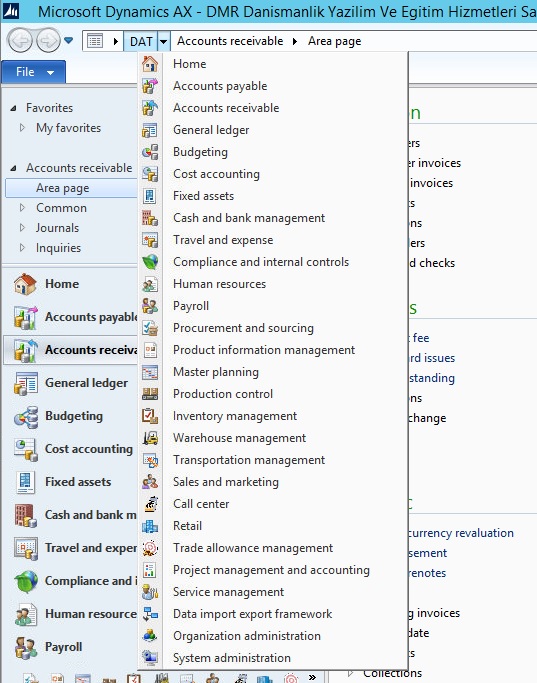Click Cost accounting icon in dropdown menu
This screenshot has width=537, height=683.
(x=150, y=174)
